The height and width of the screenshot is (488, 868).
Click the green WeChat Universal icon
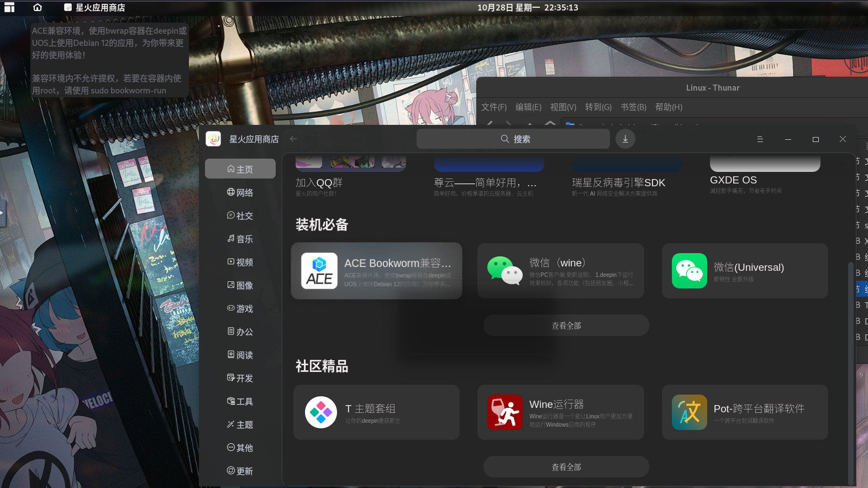(690, 271)
